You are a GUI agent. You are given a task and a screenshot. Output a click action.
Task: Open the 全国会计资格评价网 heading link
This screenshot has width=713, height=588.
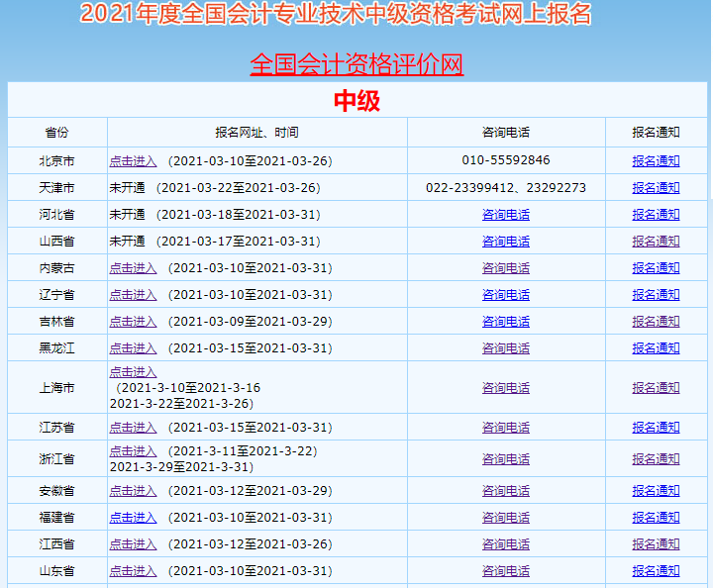(x=356, y=64)
